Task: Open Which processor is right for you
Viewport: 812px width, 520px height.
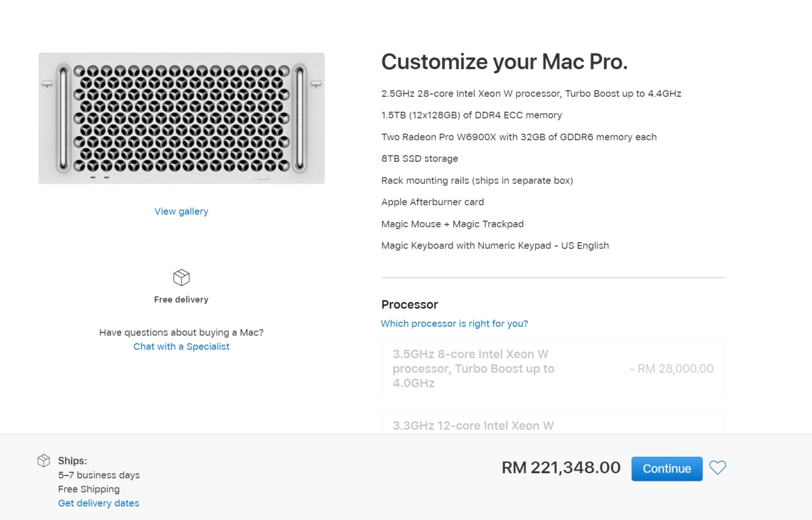Action: (454, 324)
